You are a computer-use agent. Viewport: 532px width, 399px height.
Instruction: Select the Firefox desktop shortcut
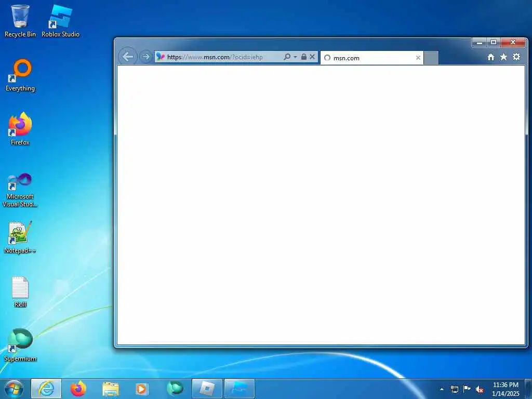(x=20, y=129)
